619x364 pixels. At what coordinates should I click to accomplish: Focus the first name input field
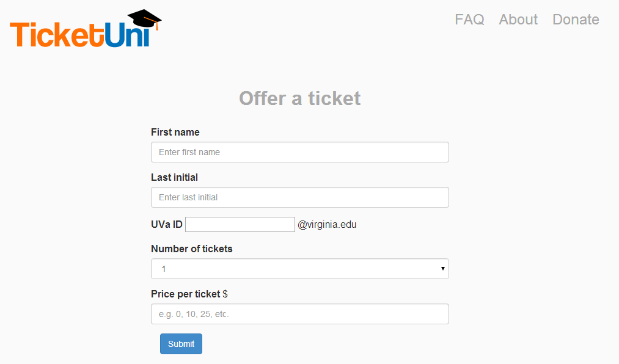pos(299,152)
